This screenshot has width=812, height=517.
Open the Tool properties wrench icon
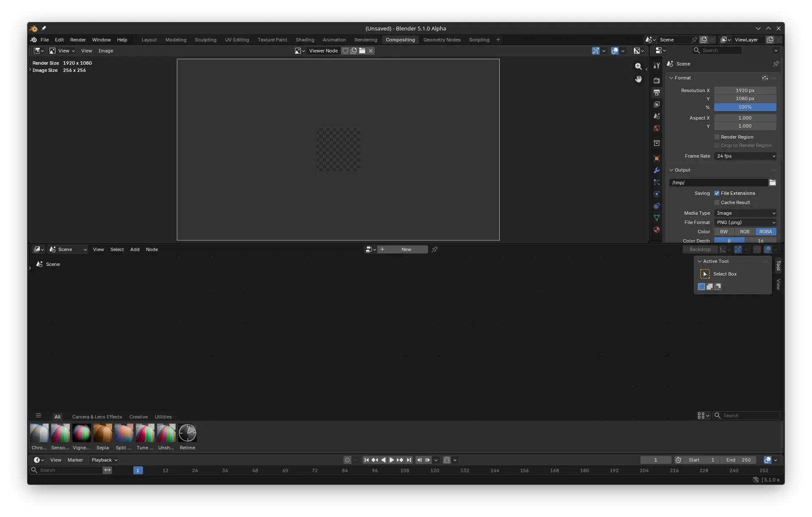pos(657,66)
